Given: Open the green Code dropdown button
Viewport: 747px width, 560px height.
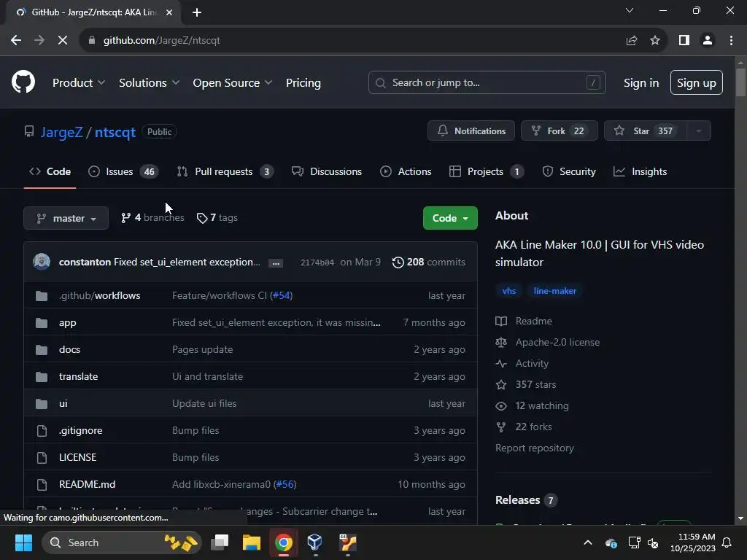Looking at the screenshot, I should [x=450, y=218].
